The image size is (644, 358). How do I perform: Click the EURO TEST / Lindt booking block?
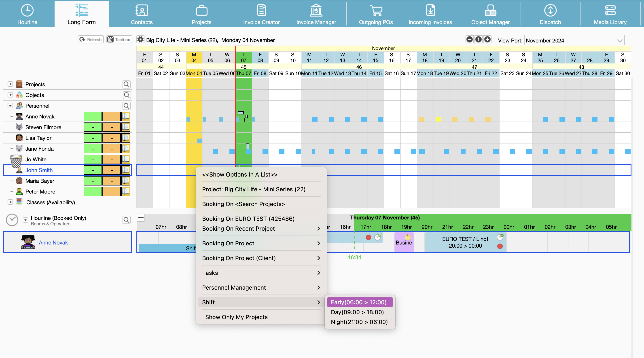click(x=465, y=242)
